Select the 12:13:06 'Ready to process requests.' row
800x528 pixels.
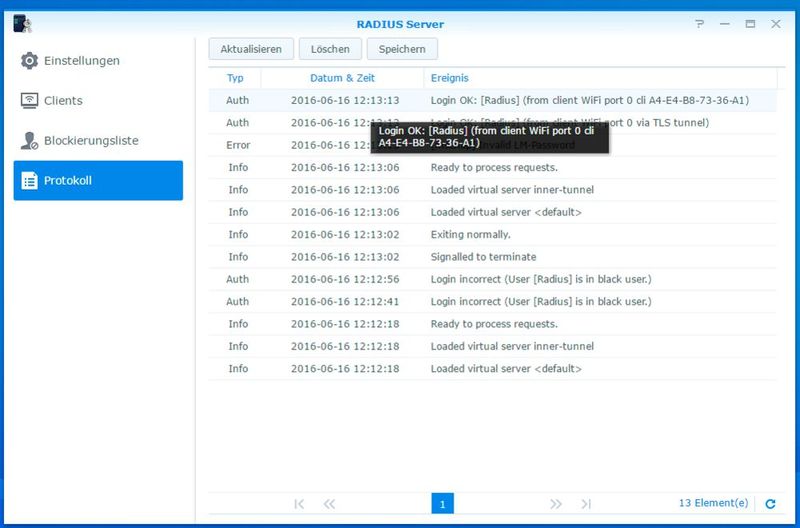tap(492, 167)
